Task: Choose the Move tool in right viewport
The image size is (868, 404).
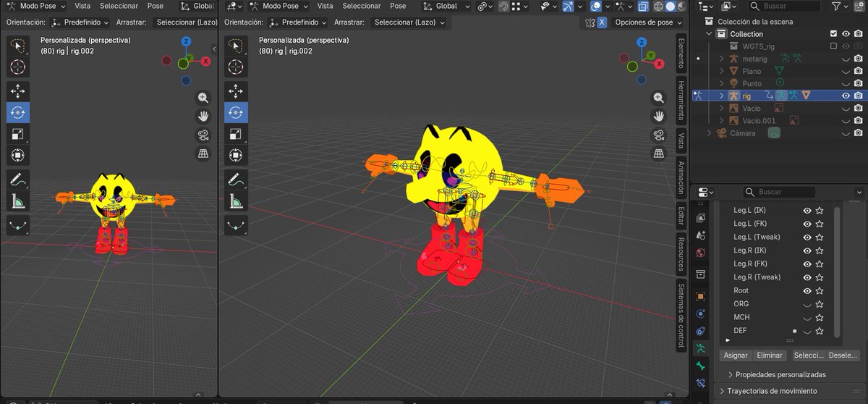Action: click(x=235, y=91)
